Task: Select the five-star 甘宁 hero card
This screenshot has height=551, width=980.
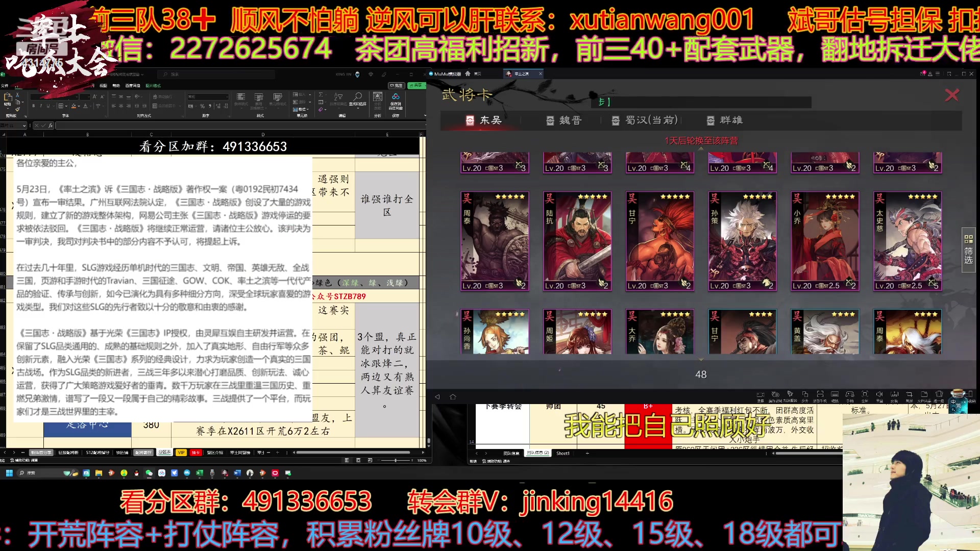Action: click(x=660, y=241)
